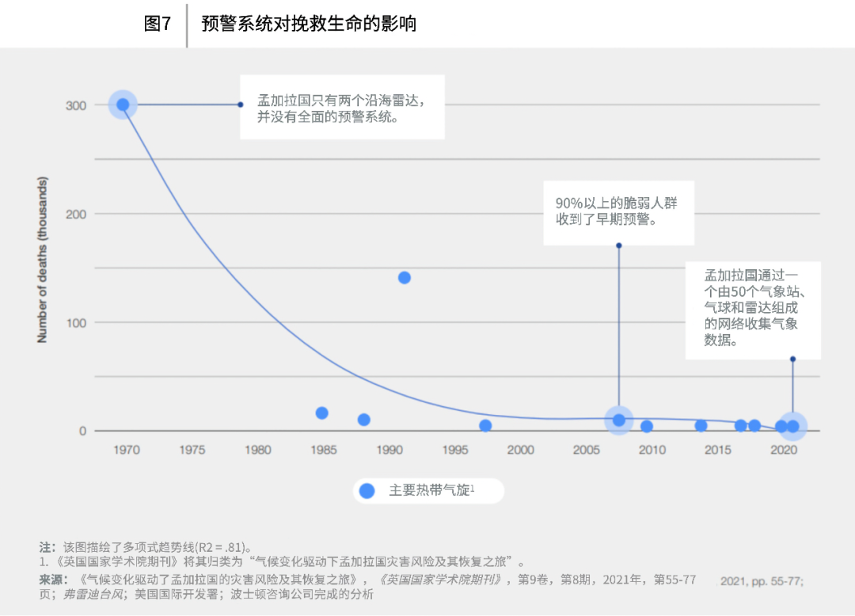Click the chart title 预警系统对挽救生命的影响
Viewport: 855px width, 616px height.
click(x=309, y=24)
